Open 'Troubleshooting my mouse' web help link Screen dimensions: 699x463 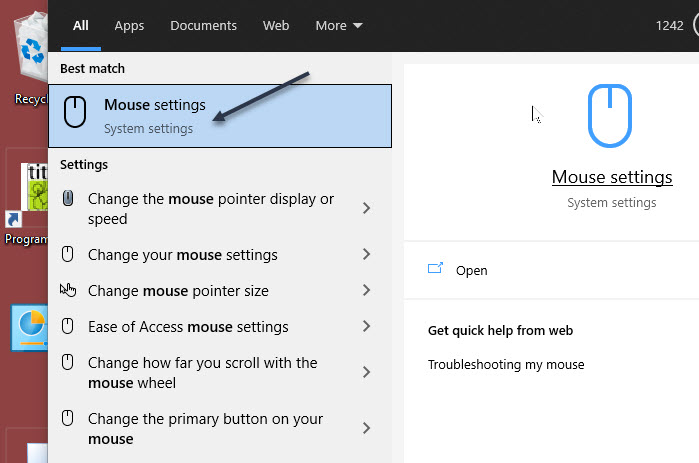(x=506, y=364)
